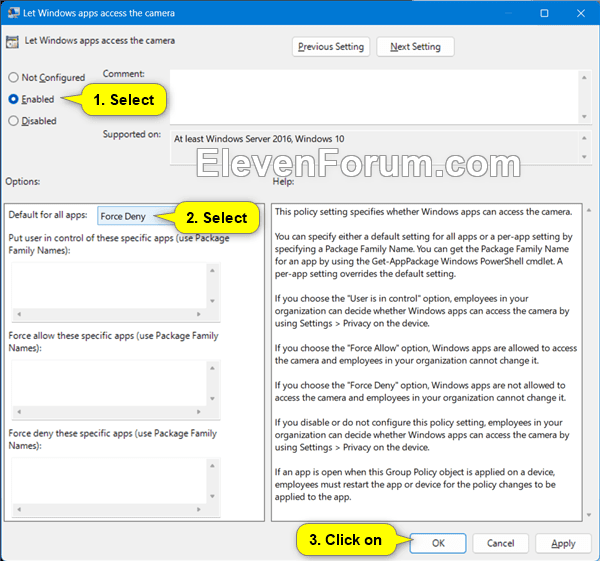Click the user-in-control apps list box

(x=110, y=286)
